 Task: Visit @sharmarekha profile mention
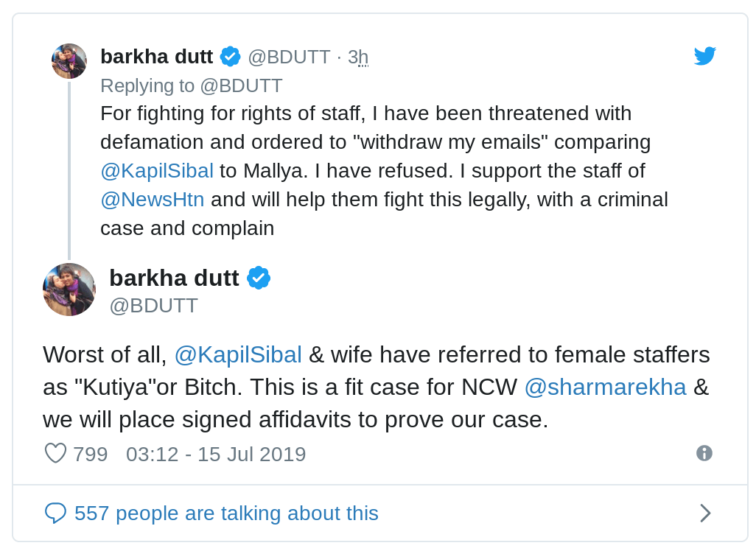point(605,387)
